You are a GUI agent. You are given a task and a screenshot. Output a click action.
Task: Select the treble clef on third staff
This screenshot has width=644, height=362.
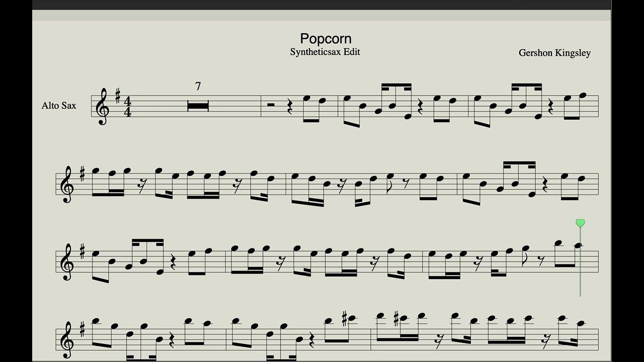coord(66,261)
